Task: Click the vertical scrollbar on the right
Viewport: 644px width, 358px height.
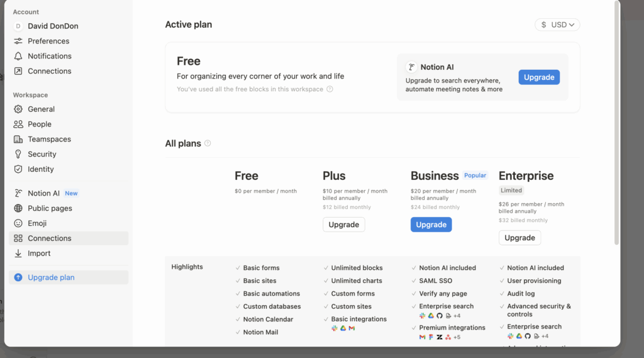Action: [616, 126]
